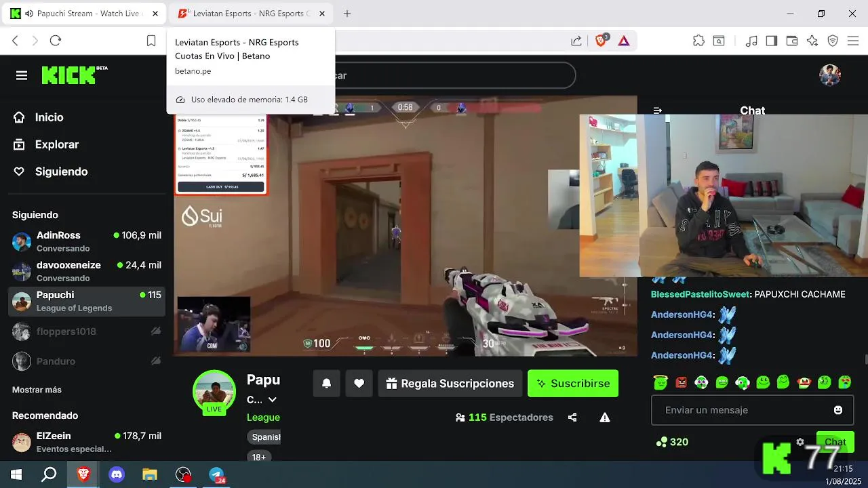Open the Kick hamburger menu

click(22, 75)
